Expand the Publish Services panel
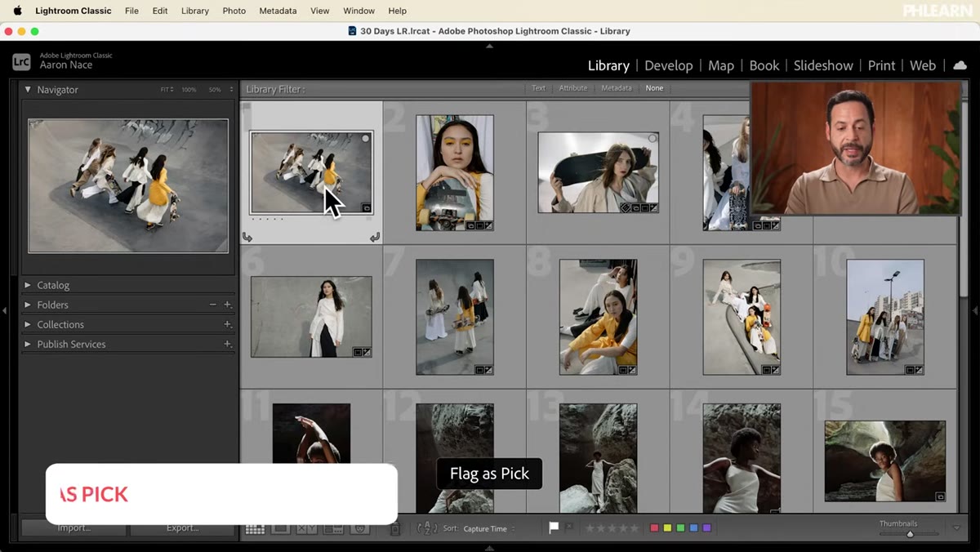The width and height of the screenshot is (980, 552). [x=28, y=344]
